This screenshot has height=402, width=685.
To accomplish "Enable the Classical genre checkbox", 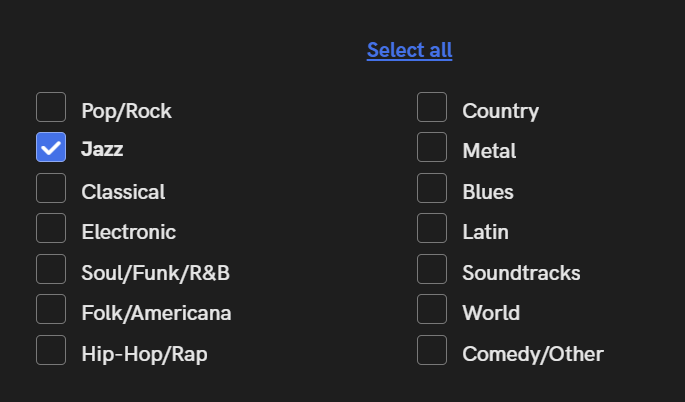I will [51, 188].
